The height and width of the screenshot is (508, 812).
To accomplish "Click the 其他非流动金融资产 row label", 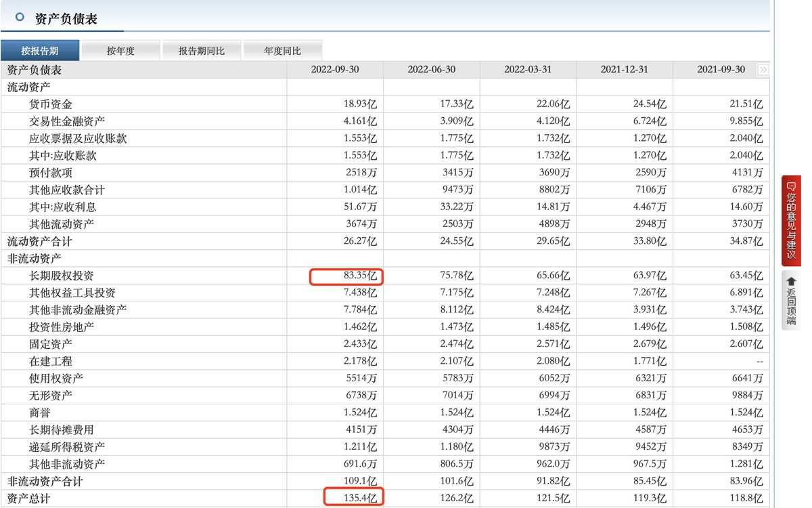I will (78, 310).
